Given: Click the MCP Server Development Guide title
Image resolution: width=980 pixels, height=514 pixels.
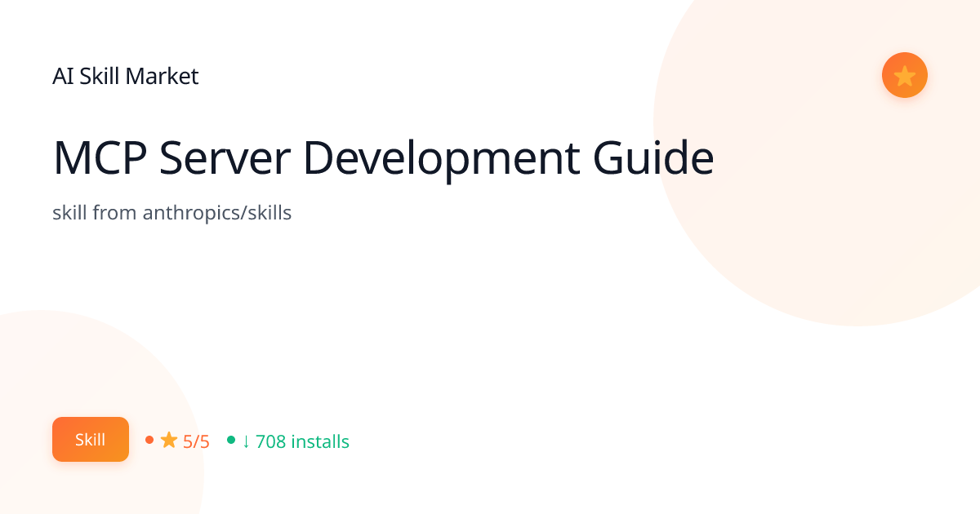Looking at the screenshot, I should pyautogui.click(x=383, y=159).
